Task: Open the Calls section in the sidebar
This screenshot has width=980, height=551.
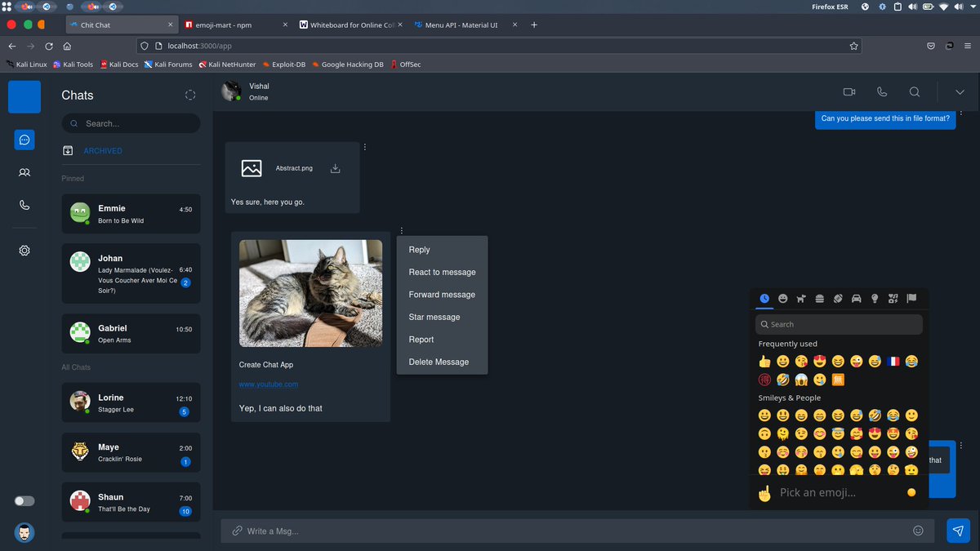Action: (24, 205)
